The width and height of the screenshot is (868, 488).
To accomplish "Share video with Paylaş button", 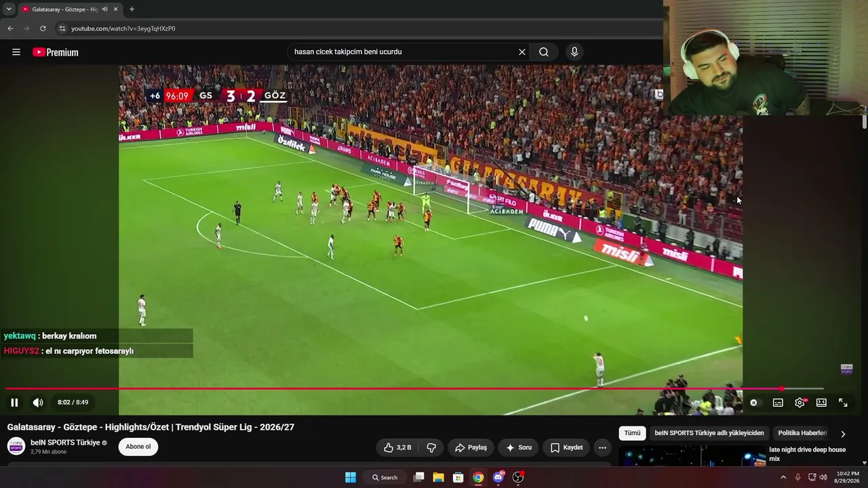I will (471, 447).
